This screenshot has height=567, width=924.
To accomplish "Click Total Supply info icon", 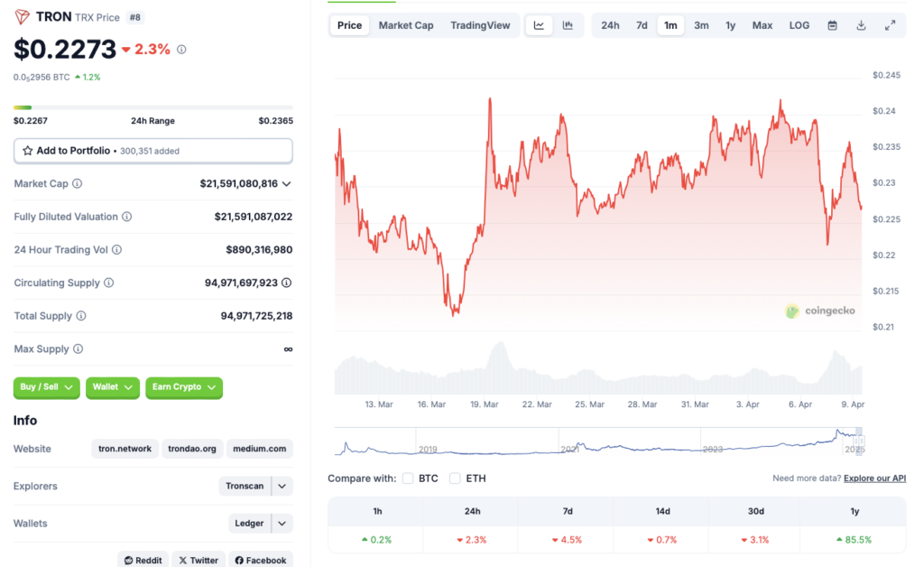I will pyautogui.click(x=81, y=316).
